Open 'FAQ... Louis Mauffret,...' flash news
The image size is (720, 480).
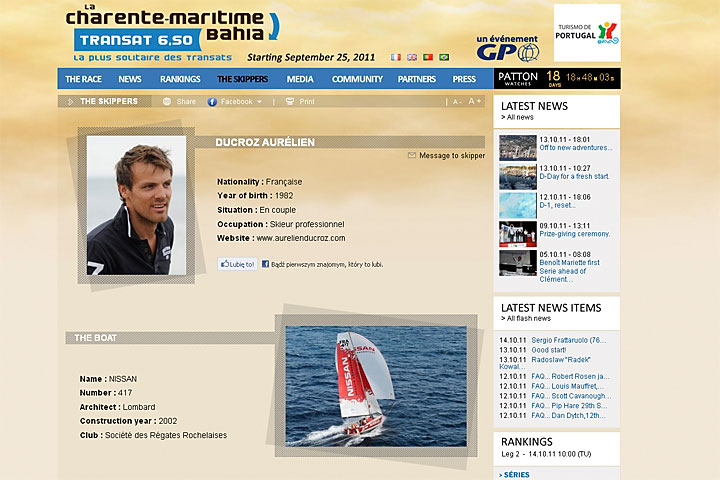(568, 386)
